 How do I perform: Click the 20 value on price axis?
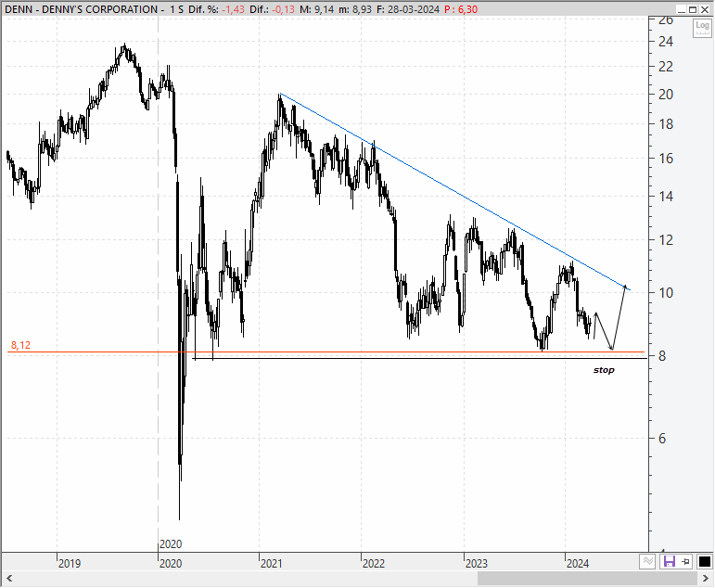point(666,95)
